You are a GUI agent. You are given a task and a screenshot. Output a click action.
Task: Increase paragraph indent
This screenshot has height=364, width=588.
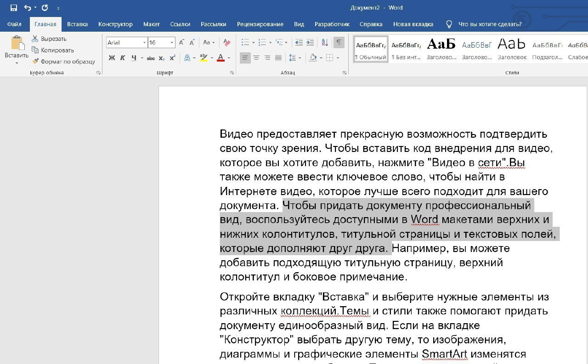(x=310, y=43)
